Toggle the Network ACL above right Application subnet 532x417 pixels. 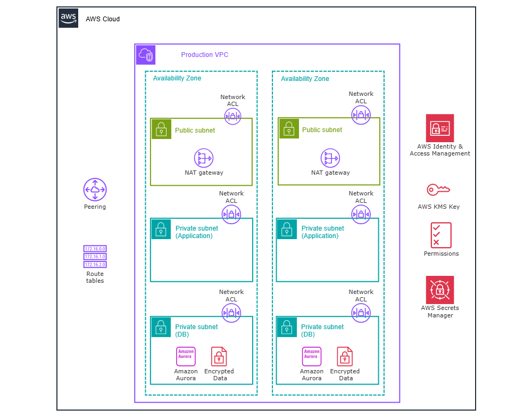(x=361, y=214)
